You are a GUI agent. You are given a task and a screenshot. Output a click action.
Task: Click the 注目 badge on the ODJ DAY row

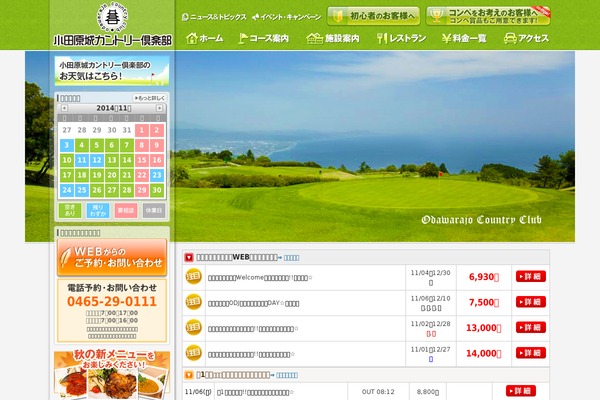click(194, 302)
